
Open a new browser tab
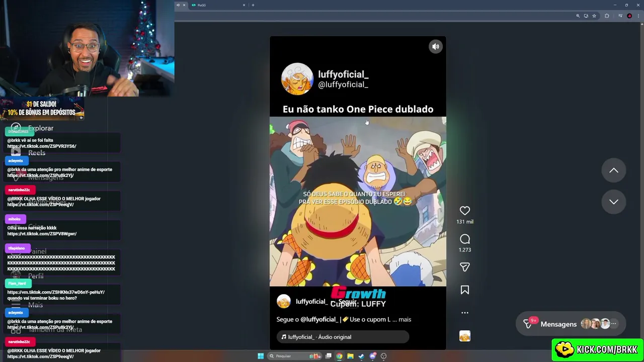[253, 5]
